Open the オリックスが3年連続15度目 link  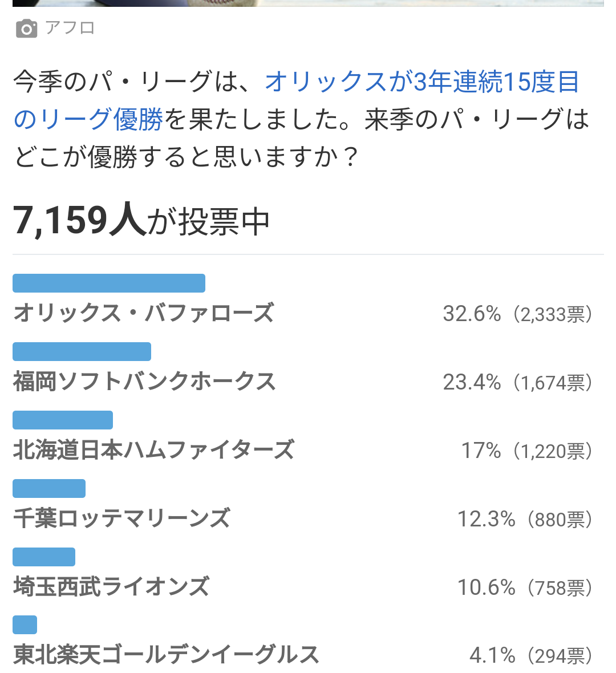click(x=423, y=82)
